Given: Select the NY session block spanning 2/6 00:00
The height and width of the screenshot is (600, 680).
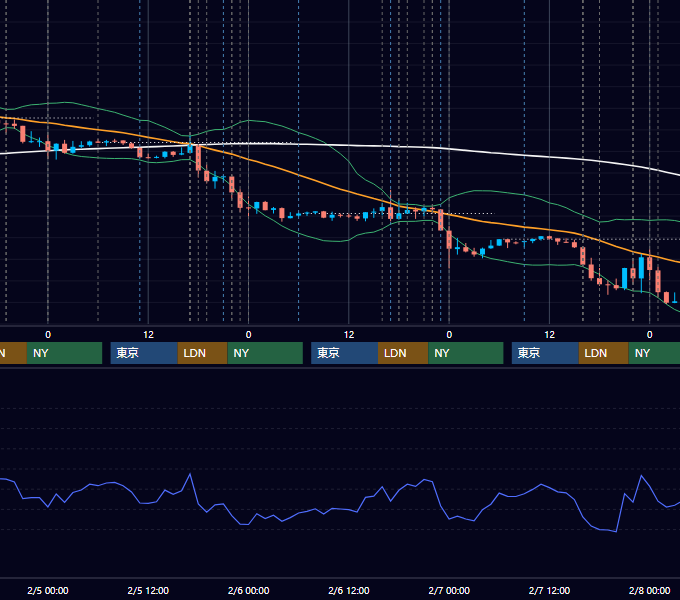Looking at the screenshot, I should pos(265,353).
